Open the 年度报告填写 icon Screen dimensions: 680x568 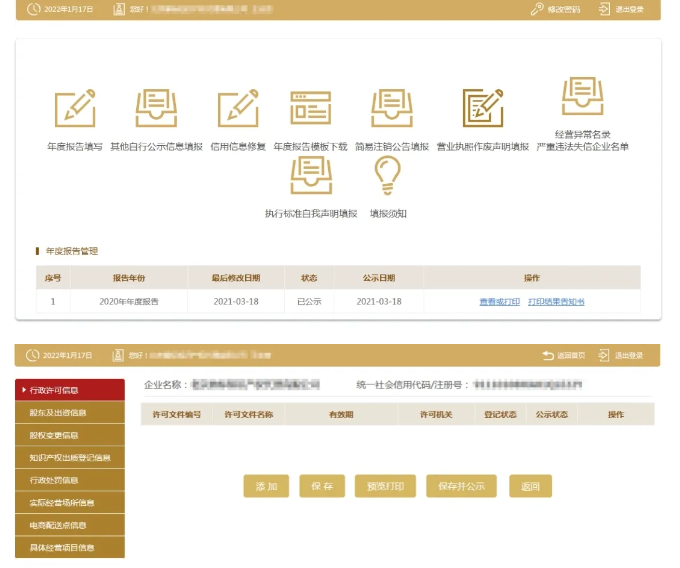click(75, 109)
